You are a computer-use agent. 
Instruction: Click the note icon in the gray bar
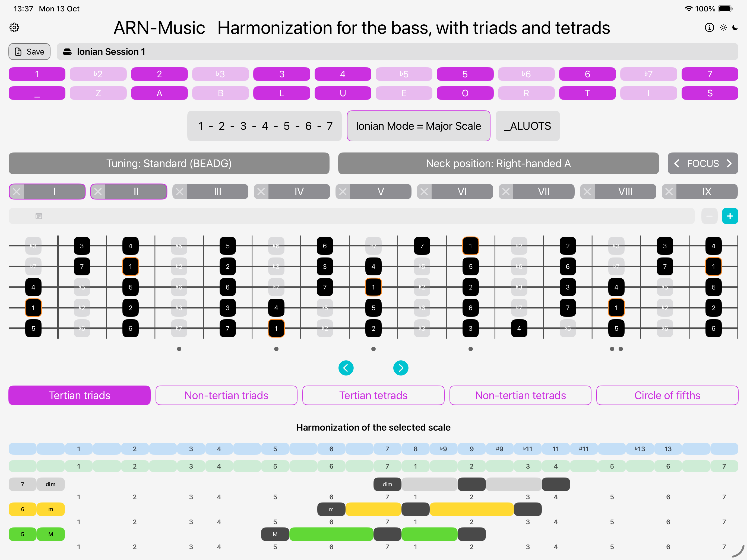coord(39,216)
